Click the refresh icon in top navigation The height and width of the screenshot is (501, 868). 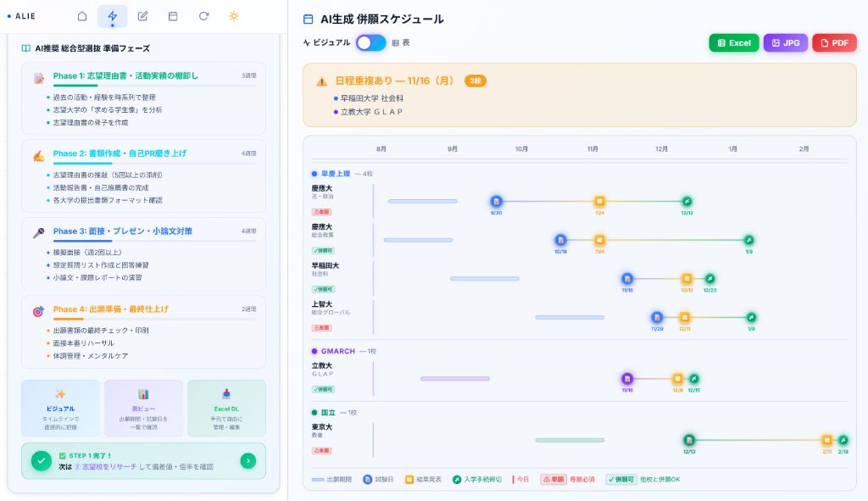203,16
